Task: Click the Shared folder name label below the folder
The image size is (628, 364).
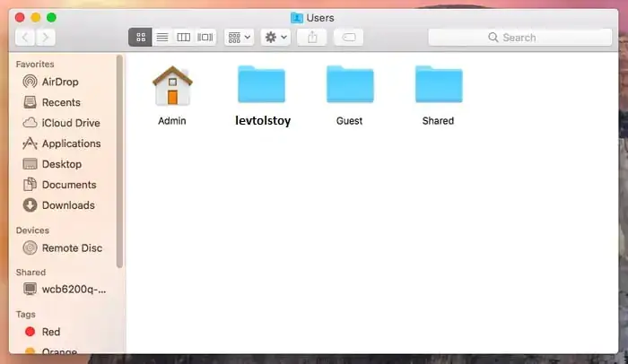Action: click(438, 120)
